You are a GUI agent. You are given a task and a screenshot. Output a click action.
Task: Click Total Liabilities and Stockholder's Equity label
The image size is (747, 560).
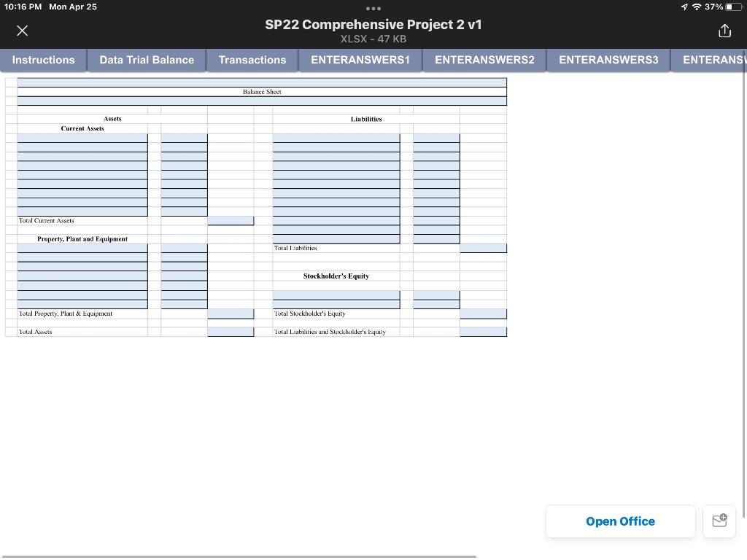click(330, 332)
